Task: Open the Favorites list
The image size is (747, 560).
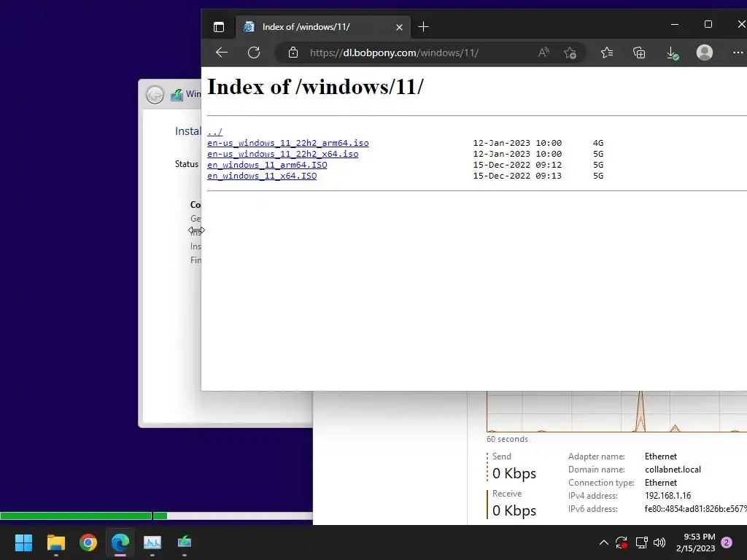Action: click(x=606, y=52)
